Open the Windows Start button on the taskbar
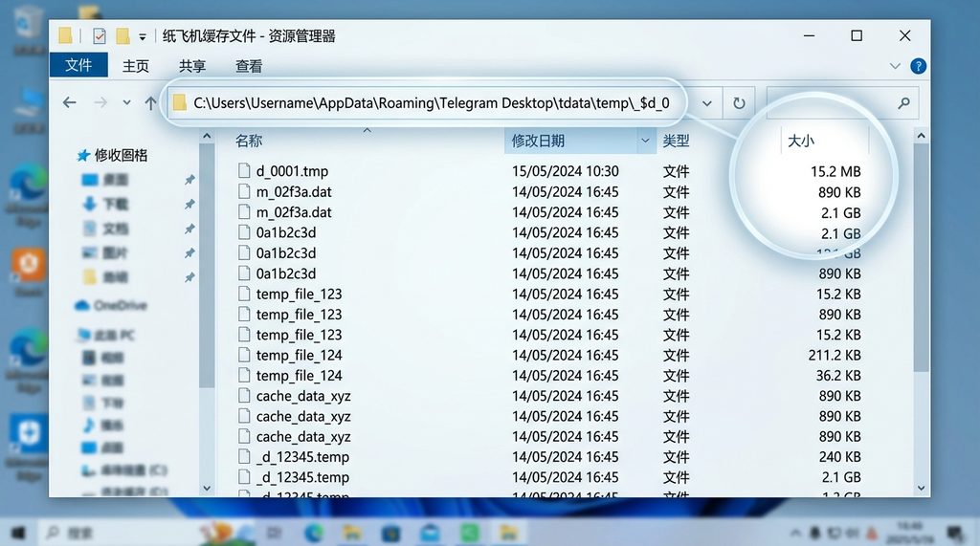The height and width of the screenshot is (546, 980). pos(18,533)
